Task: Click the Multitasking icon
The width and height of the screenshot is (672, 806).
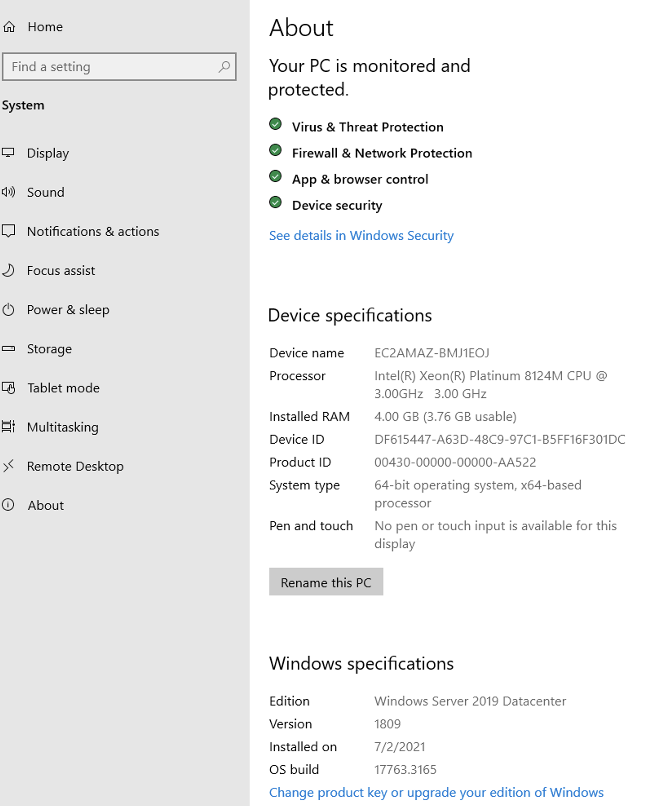Action: click(x=8, y=427)
